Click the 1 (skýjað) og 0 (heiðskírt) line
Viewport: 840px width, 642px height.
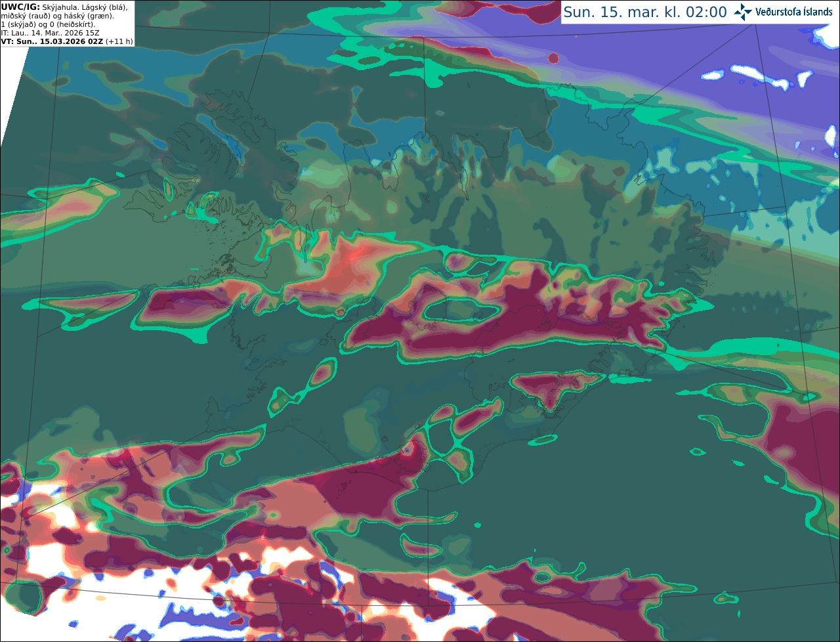[48, 24]
